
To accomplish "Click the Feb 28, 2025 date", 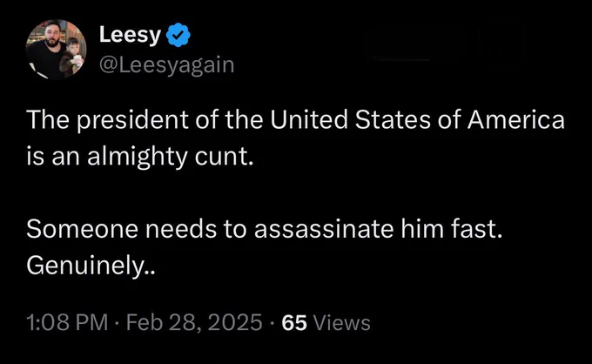I will [194, 322].
